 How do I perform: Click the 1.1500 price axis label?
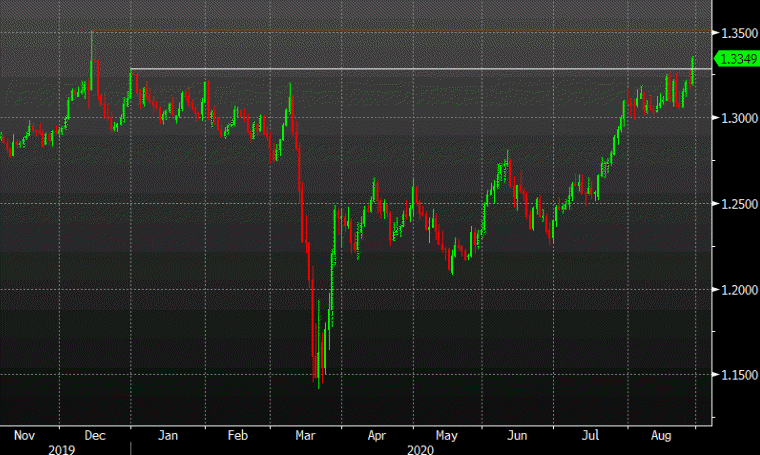740,375
